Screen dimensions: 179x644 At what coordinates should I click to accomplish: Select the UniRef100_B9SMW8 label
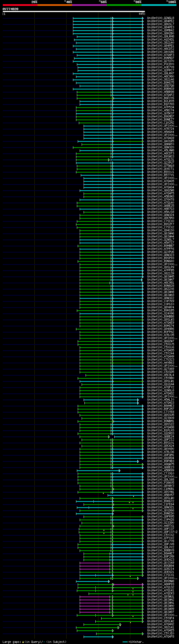click(161, 581)
